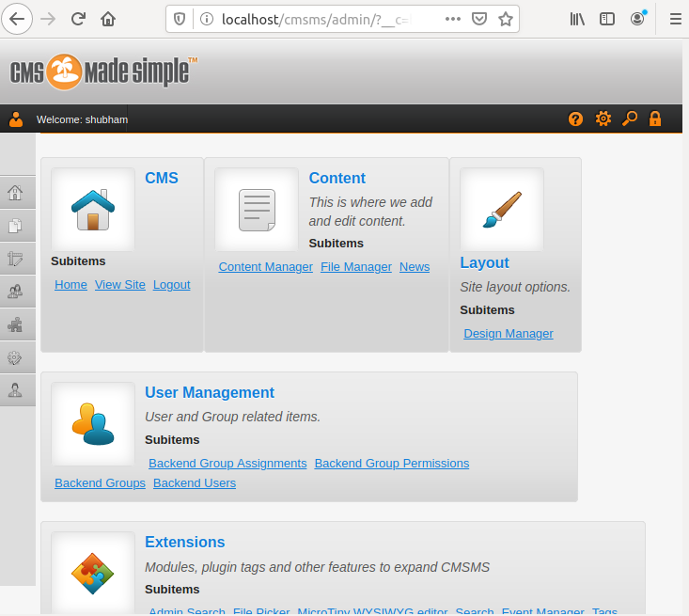Select the gear admin icon in sidebar

[15, 357]
